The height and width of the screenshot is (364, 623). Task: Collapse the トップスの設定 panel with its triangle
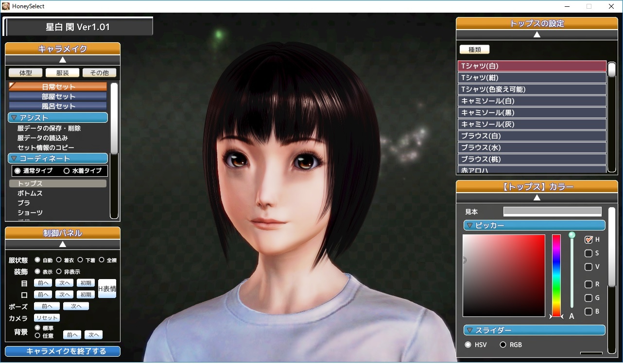[x=537, y=34]
